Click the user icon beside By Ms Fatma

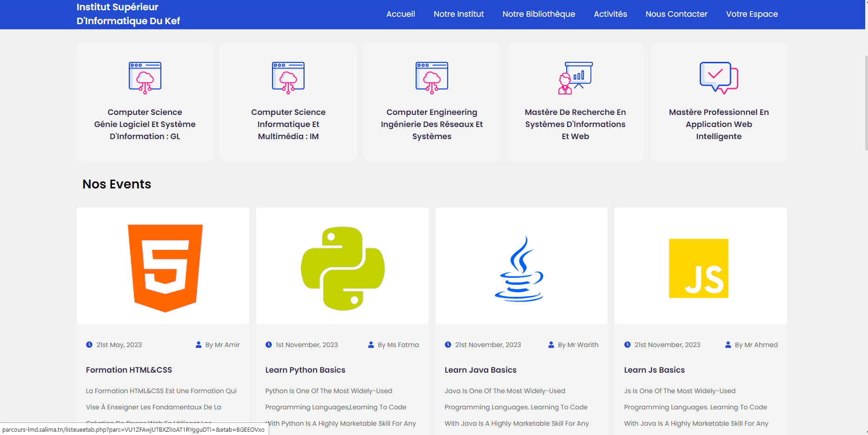(x=371, y=345)
